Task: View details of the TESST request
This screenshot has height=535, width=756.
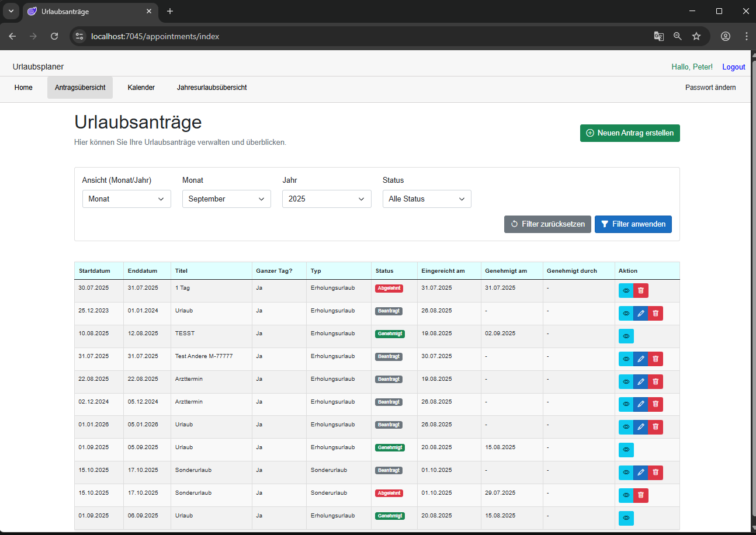Action: point(626,336)
